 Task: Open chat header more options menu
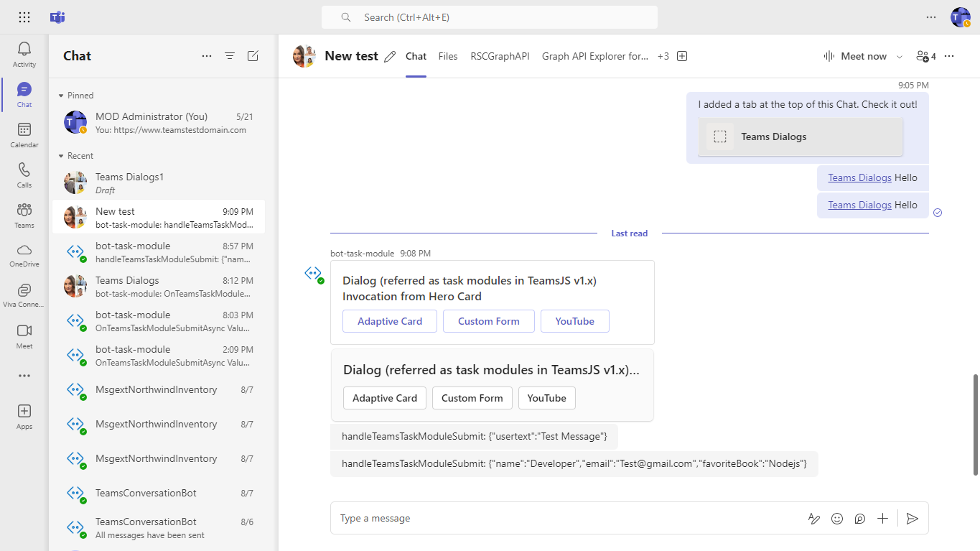[949, 56]
